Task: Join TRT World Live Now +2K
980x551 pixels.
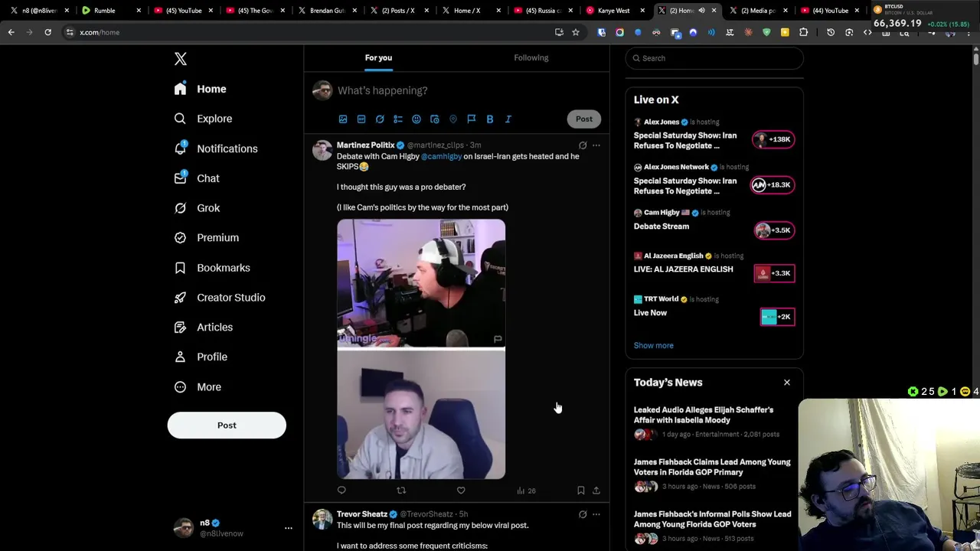Action: pyautogui.click(x=777, y=317)
